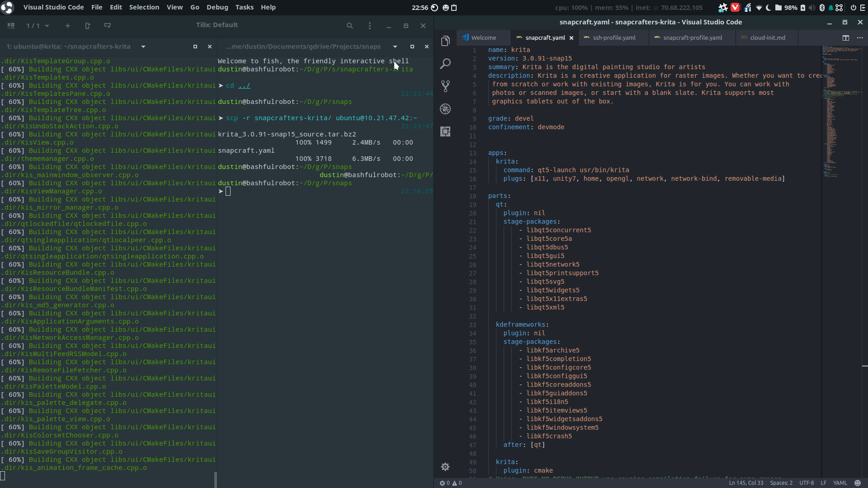Image resolution: width=868 pixels, height=488 pixels.
Task: Click Ln 145, Col 33 status entry
Action: coord(746,483)
